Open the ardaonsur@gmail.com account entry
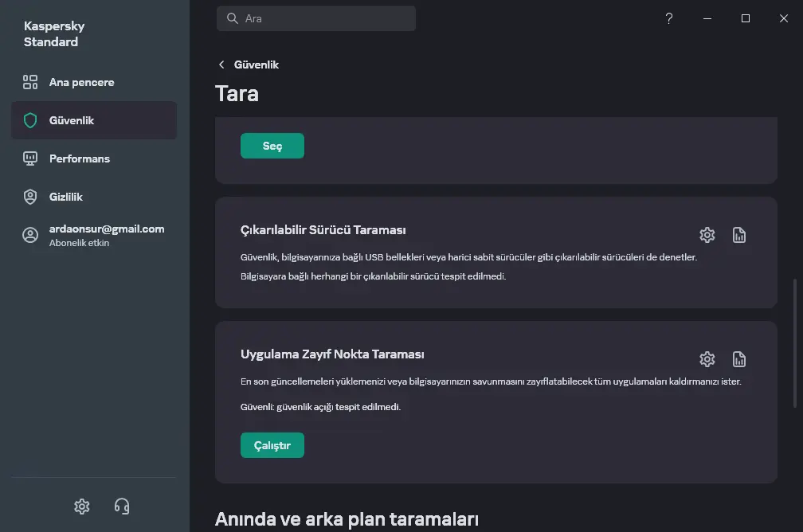 click(94, 236)
